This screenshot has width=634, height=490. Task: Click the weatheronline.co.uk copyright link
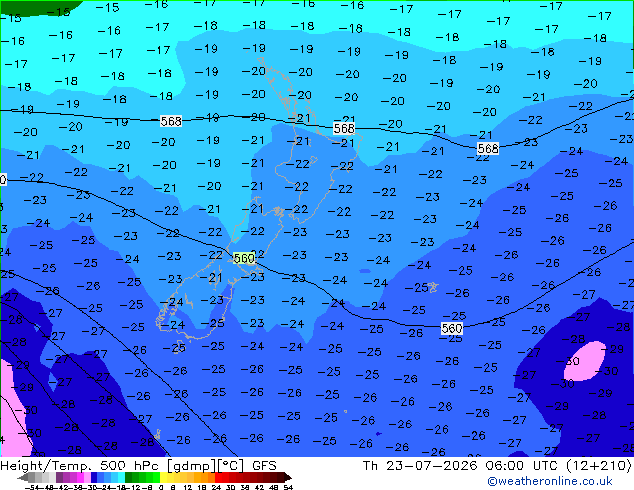pos(550,481)
